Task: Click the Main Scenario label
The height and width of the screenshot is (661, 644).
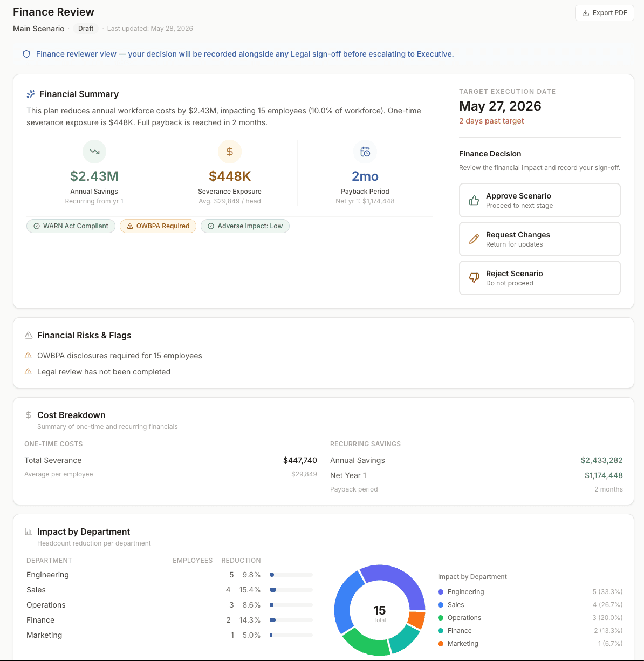Action: [39, 29]
